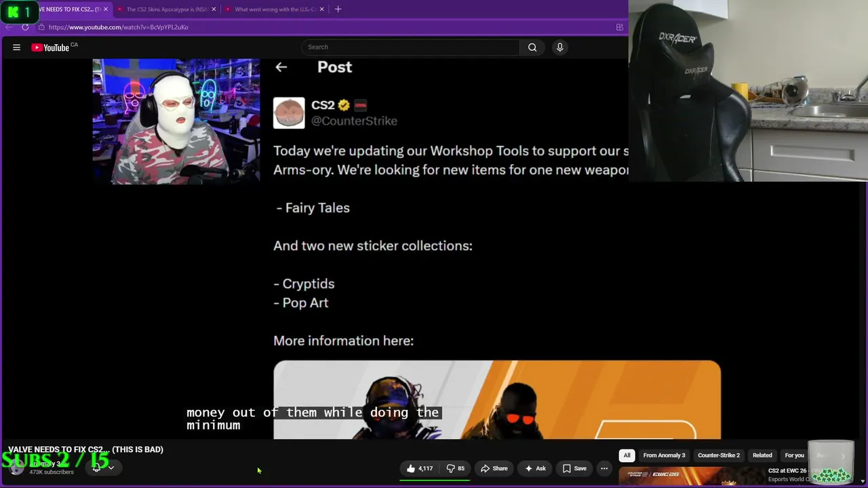Click the 'Cryptids' line in the post
Image resolution: width=868 pixels, height=488 pixels.
(304, 284)
